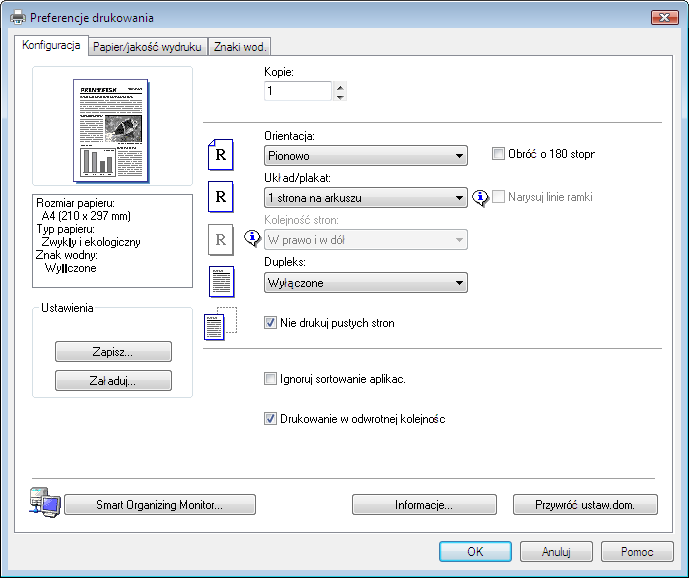Open Smart Organizing Monitor... button

[160, 505]
